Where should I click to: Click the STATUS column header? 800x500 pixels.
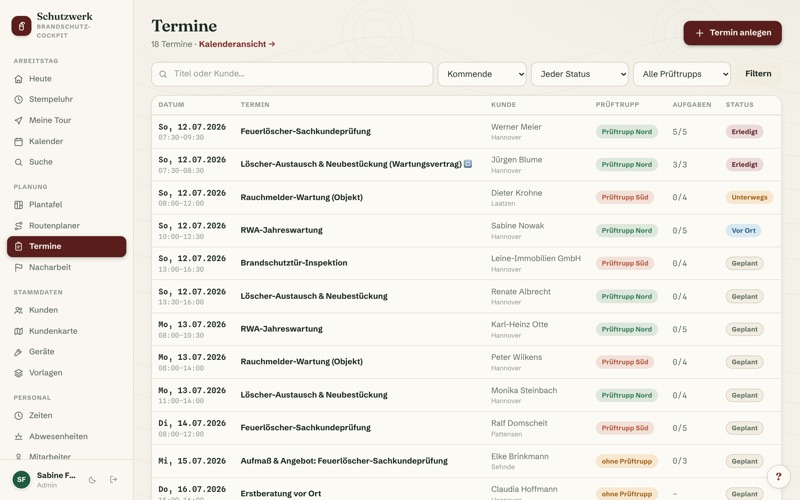(x=739, y=105)
